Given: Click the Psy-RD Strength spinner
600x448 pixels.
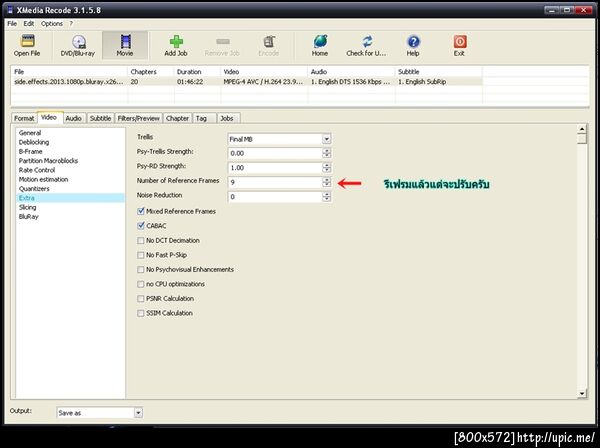Looking at the screenshot, I should [326, 168].
